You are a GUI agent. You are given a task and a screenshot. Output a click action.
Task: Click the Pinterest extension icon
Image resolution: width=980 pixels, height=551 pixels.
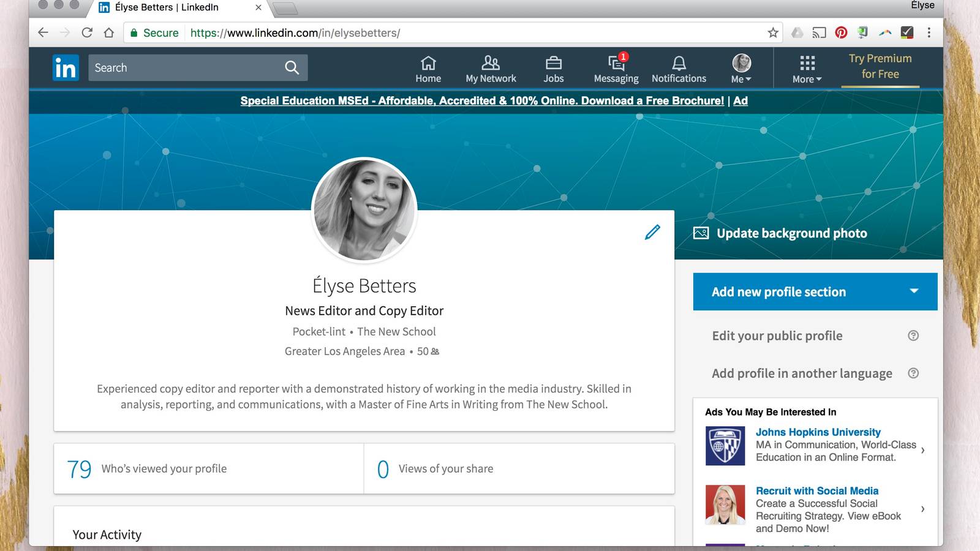tap(841, 32)
